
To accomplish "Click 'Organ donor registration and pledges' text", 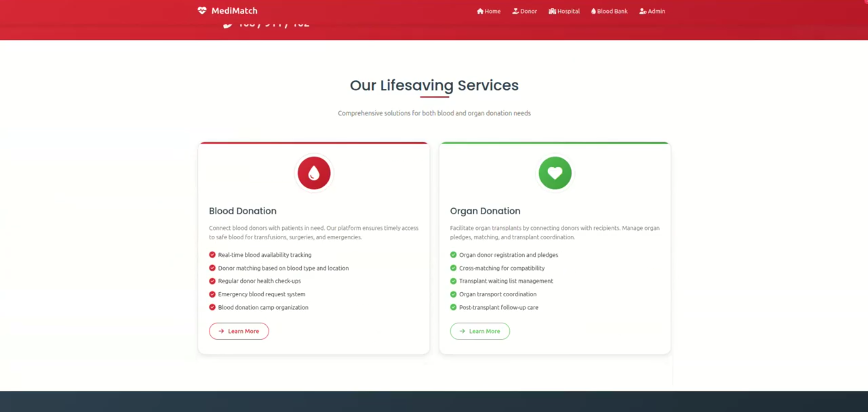I will point(509,255).
